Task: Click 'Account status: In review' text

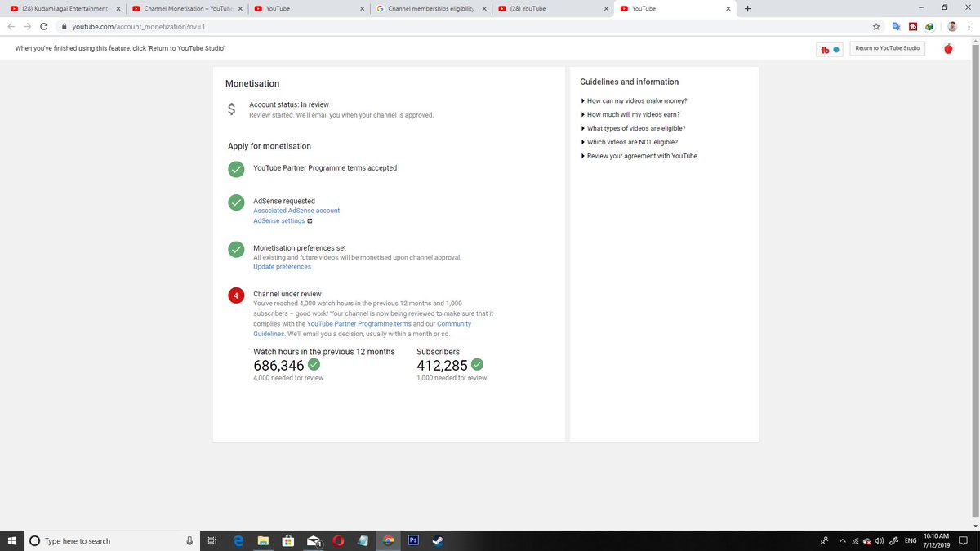Action: (x=289, y=104)
